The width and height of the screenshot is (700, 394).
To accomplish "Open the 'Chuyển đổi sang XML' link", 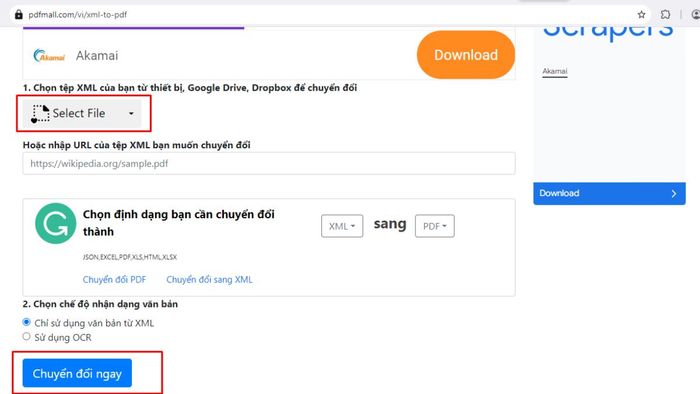I will click(x=209, y=280).
